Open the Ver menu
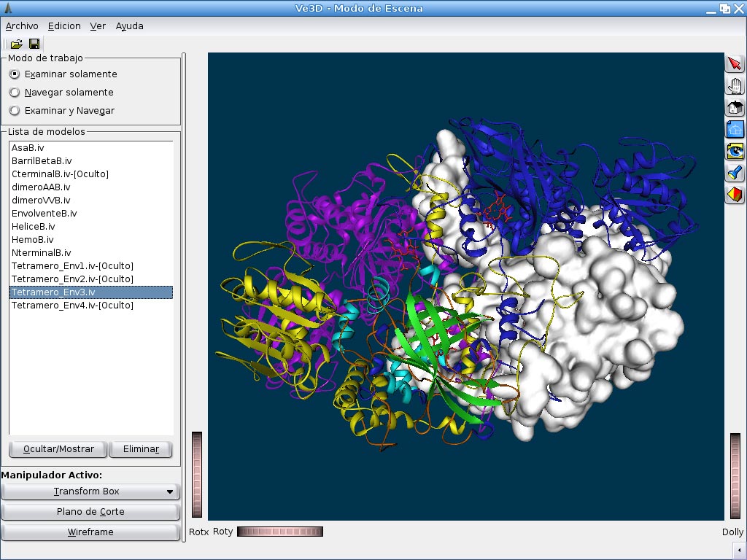747x560 pixels. [x=98, y=26]
